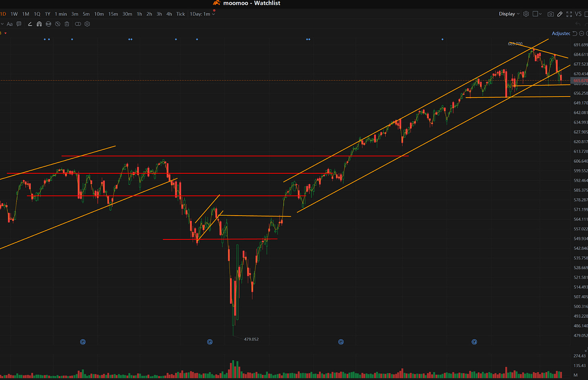The height and width of the screenshot is (380, 588).
Task: Click third earnings @ marker on time axis
Action: (x=341, y=342)
